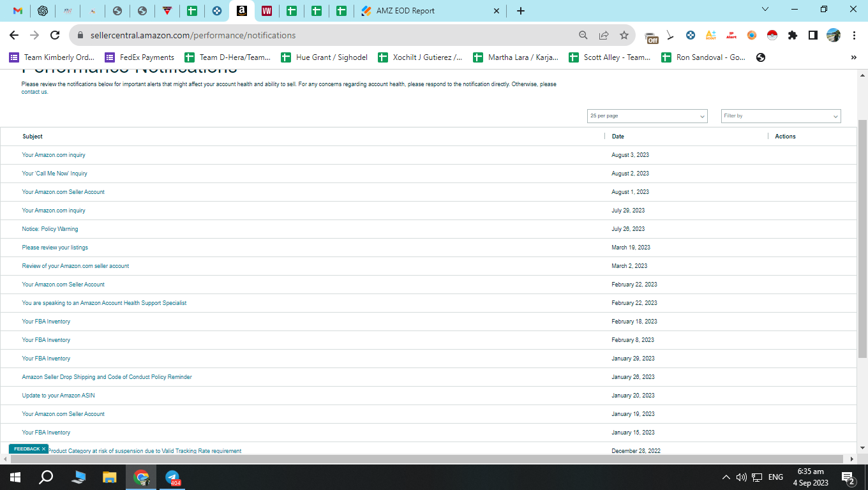Open 'Update to your Amazon ASIN' notification
This screenshot has height=490, width=868.
coord(58,396)
